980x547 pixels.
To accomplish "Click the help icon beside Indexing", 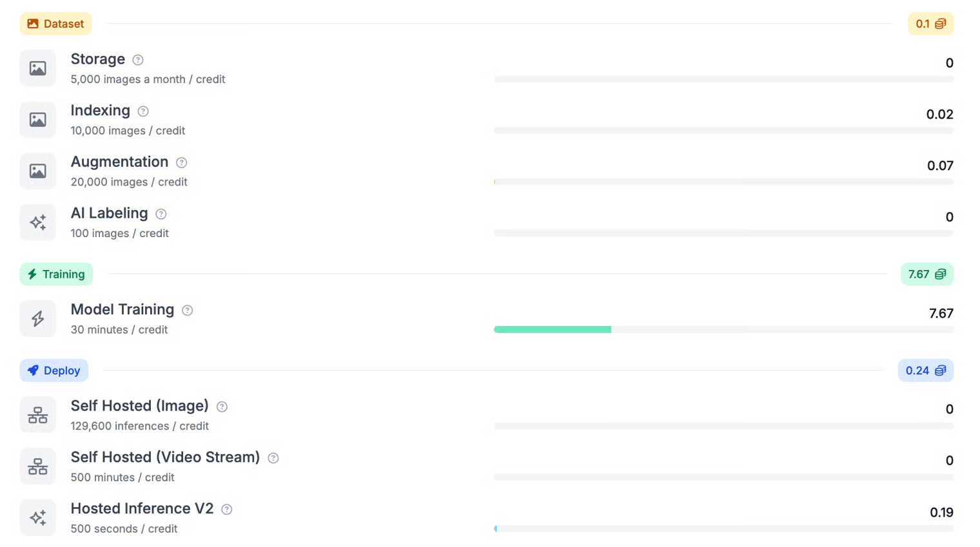I will click(x=143, y=111).
